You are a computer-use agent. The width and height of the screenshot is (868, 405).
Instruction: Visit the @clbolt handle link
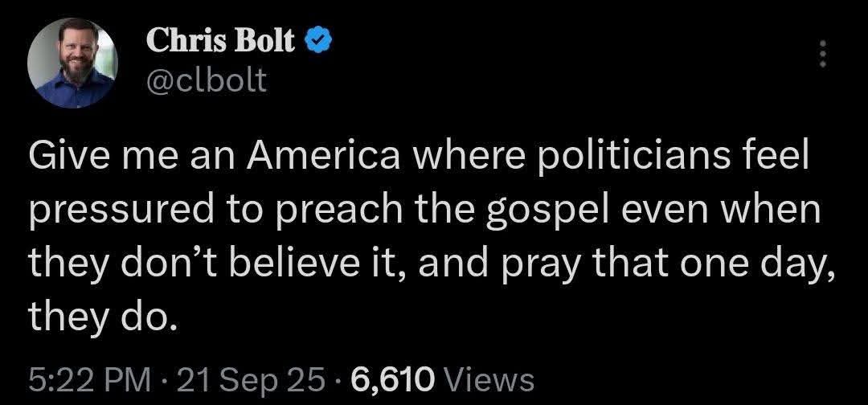point(207,81)
